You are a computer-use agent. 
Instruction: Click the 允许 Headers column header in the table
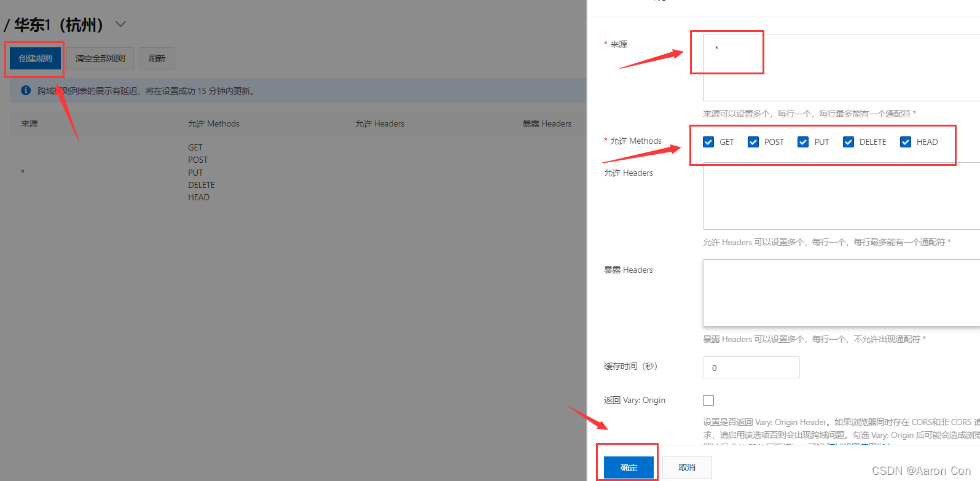coord(380,123)
